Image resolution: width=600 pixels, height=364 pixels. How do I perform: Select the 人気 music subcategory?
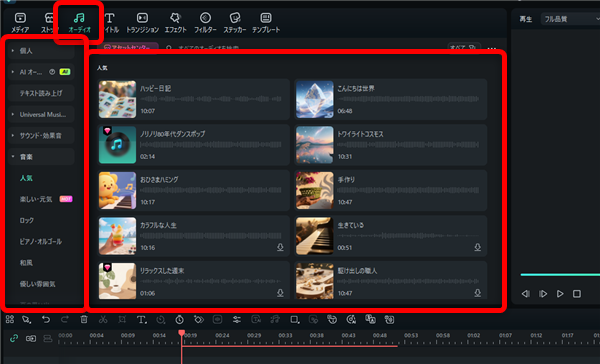26,178
